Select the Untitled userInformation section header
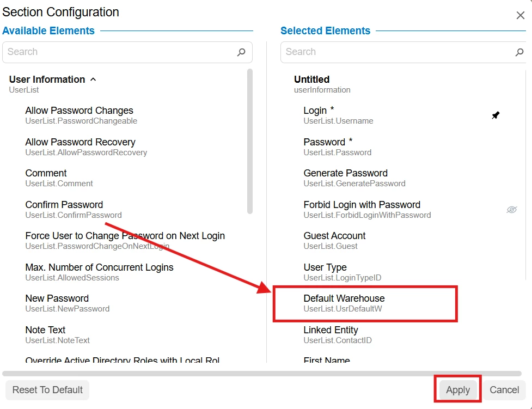Image resolution: width=532 pixels, height=409 pixels. [x=322, y=84]
